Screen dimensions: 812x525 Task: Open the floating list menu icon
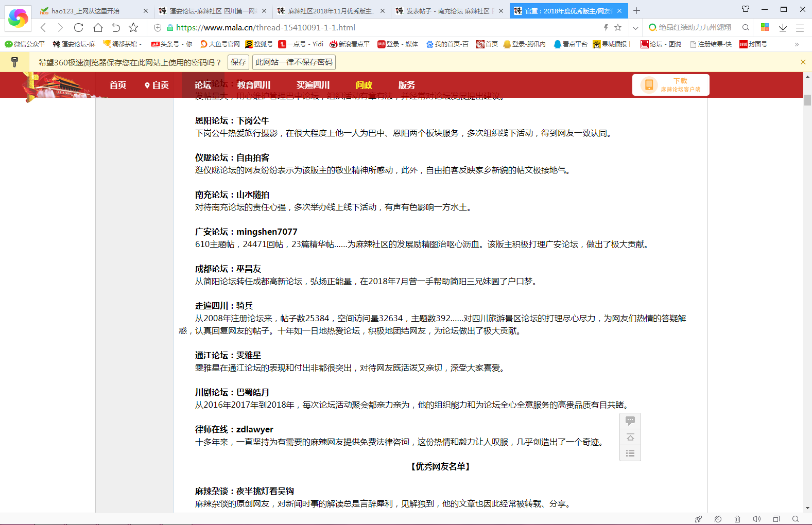(630, 453)
